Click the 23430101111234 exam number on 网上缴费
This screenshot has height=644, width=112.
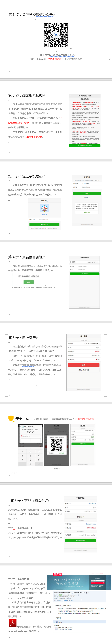91,343
